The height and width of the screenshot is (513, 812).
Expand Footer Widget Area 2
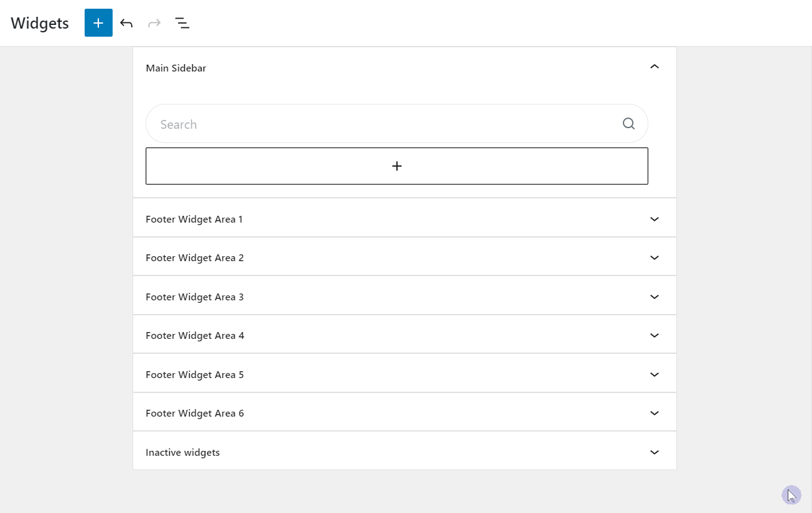click(654, 257)
